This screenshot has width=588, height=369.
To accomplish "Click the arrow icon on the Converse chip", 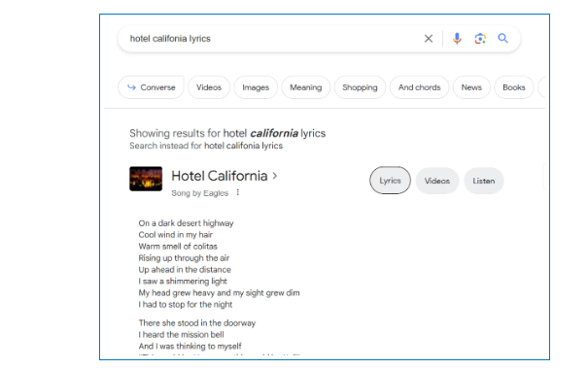I will tap(131, 87).
